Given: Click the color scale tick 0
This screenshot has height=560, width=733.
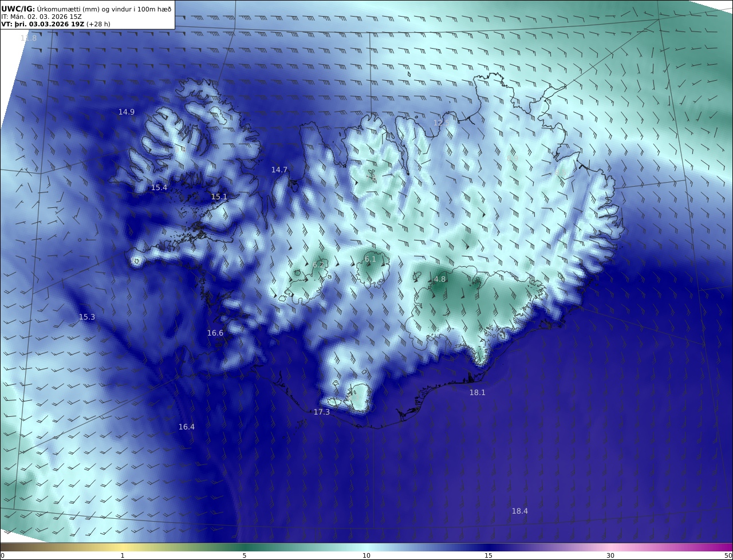Looking at the screenshot, I should pos(2,555).
